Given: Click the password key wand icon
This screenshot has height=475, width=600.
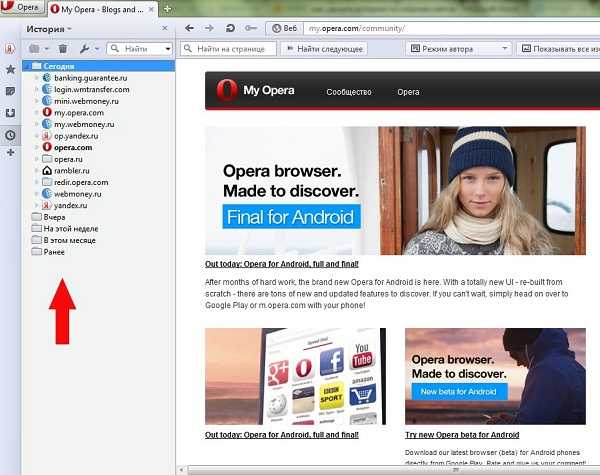Looking at the screenshot, I should [x=250, y=28].
